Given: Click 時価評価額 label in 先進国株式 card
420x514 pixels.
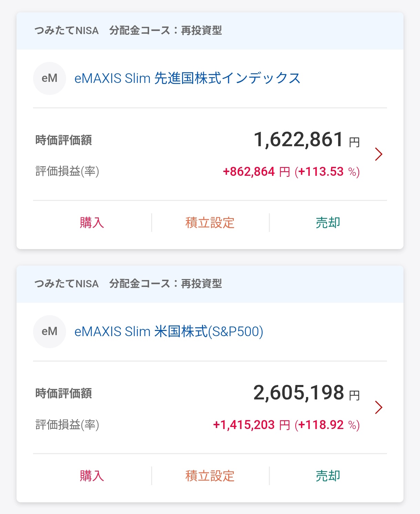Looking at the screenshot, I should pos(64,140).
